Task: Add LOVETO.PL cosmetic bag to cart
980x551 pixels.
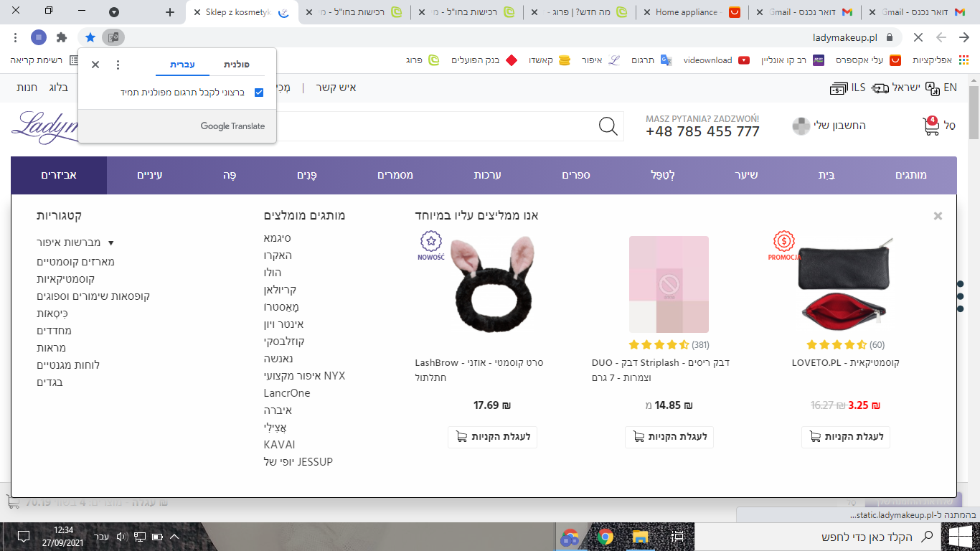Action: 845,436
